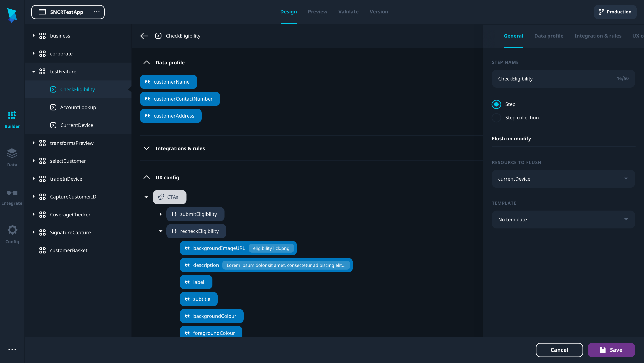Expand Integrations & rules section
This screenshot has height=363, width=644.
(x=146, y=148)
